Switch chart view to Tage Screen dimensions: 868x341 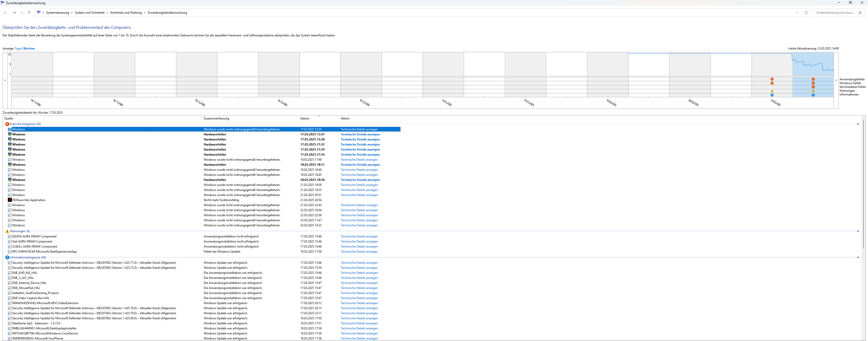(18, 48)
